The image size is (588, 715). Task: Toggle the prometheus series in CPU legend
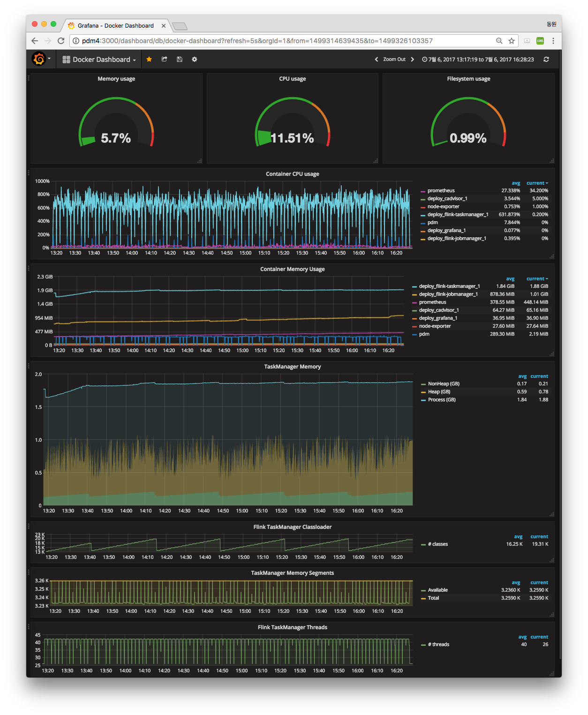coord(441,191)
